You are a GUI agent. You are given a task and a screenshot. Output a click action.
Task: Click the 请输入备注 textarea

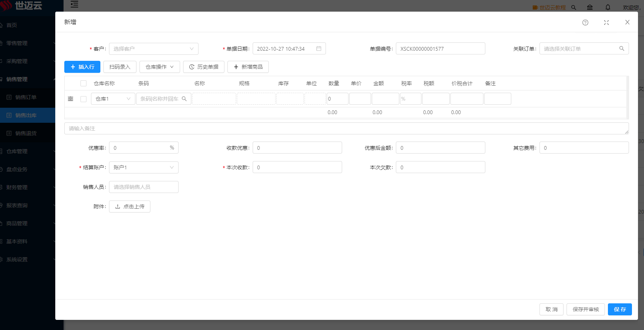point(347,128)
